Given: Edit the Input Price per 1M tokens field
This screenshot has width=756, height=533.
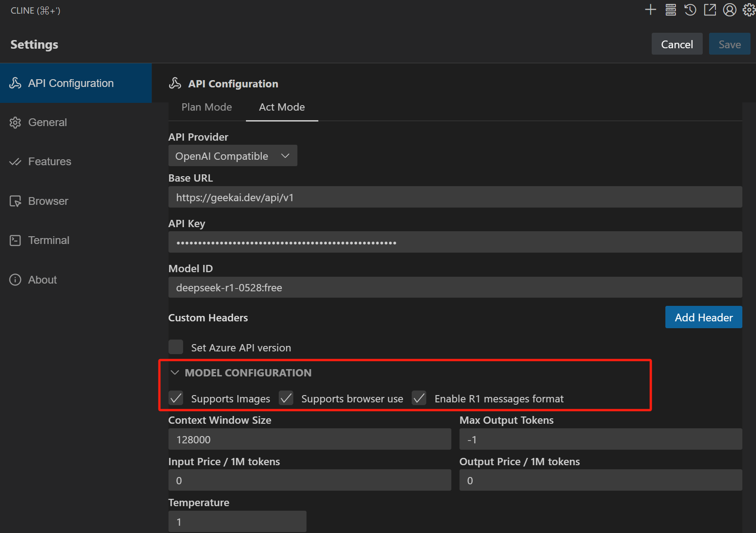Looking at the screenshot, I should point(310,480).
